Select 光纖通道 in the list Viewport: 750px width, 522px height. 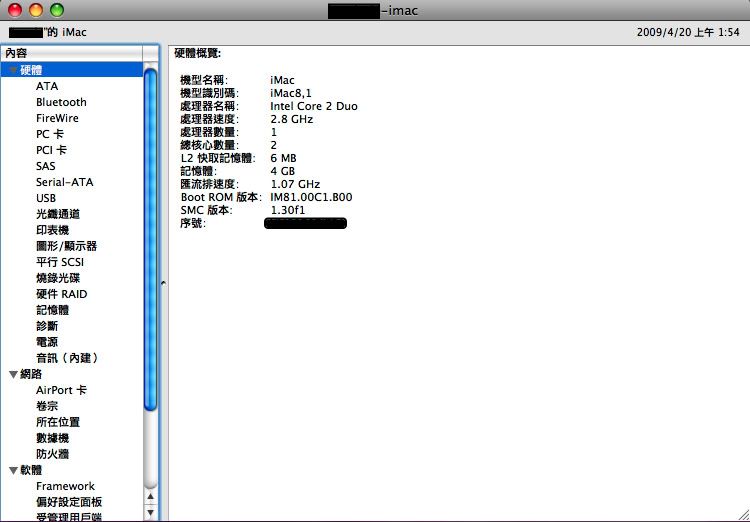pyautogui.click(x=58, y=214)
